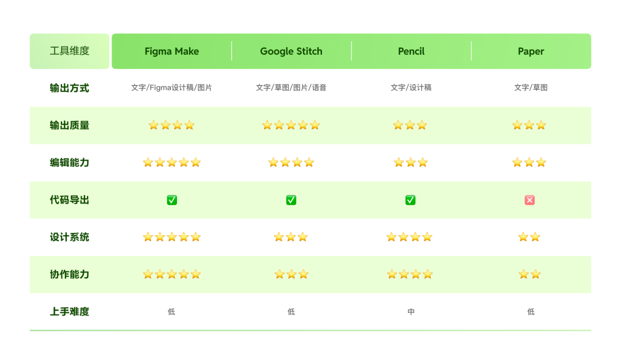Select the Pencil column header
Image resolution: width=621 pixels, height=364 pixels.
[411, 51]
